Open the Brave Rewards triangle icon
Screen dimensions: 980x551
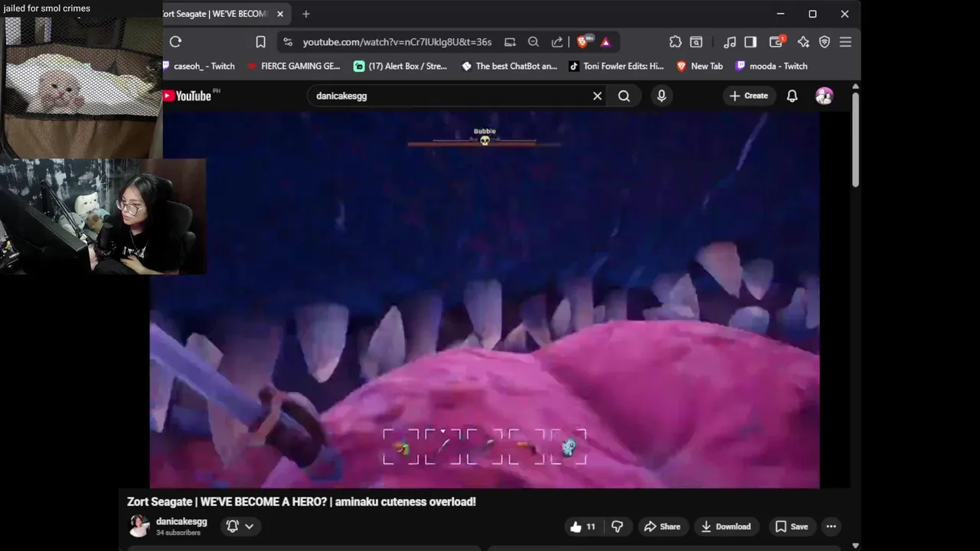coord(606,42)
